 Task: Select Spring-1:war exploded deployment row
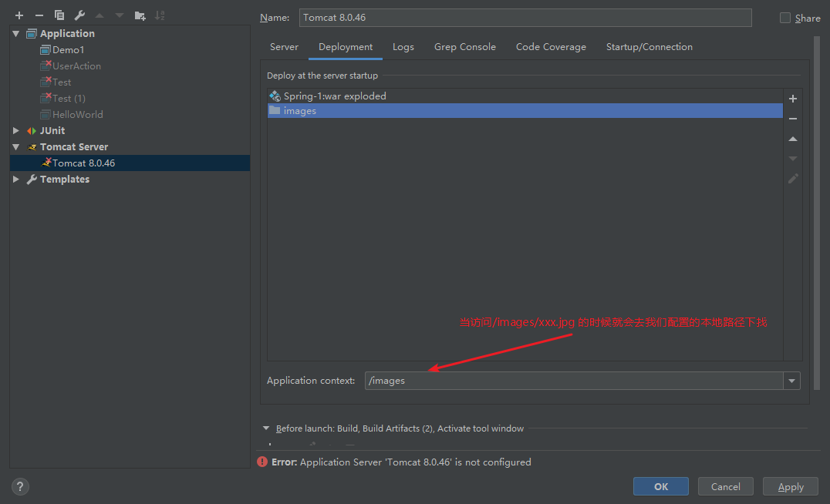[525, 96]
